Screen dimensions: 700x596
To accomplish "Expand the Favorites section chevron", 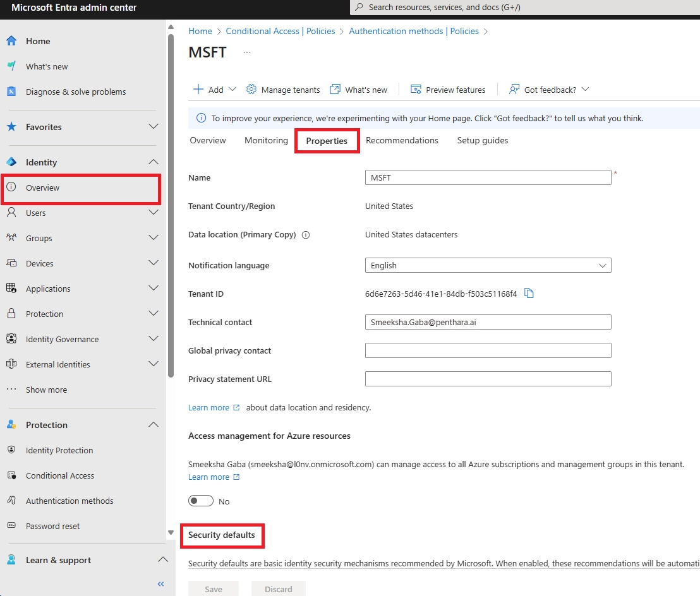I will [x=154, y=126].
